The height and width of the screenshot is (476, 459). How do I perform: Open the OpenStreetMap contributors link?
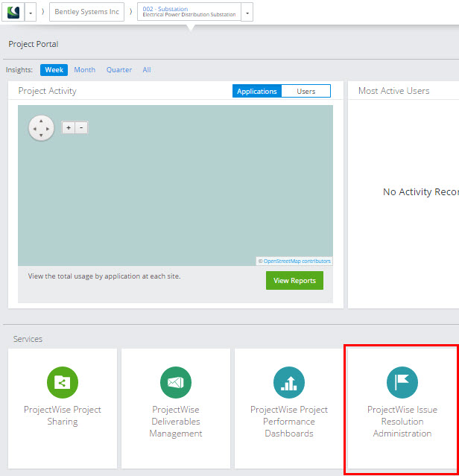pyautogui.click(x=297, y=261)
